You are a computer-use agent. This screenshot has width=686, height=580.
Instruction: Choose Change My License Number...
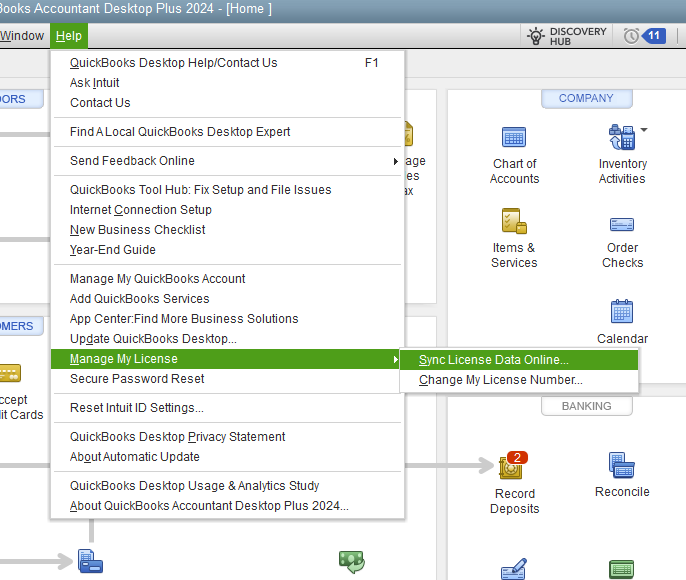[x=519, y=380]
